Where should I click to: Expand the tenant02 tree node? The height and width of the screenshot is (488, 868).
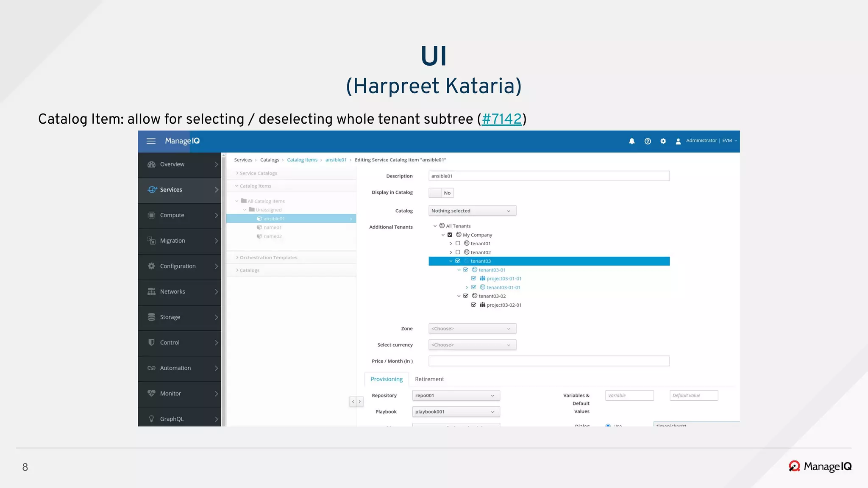pyautogui.click(x=451, y=252)
